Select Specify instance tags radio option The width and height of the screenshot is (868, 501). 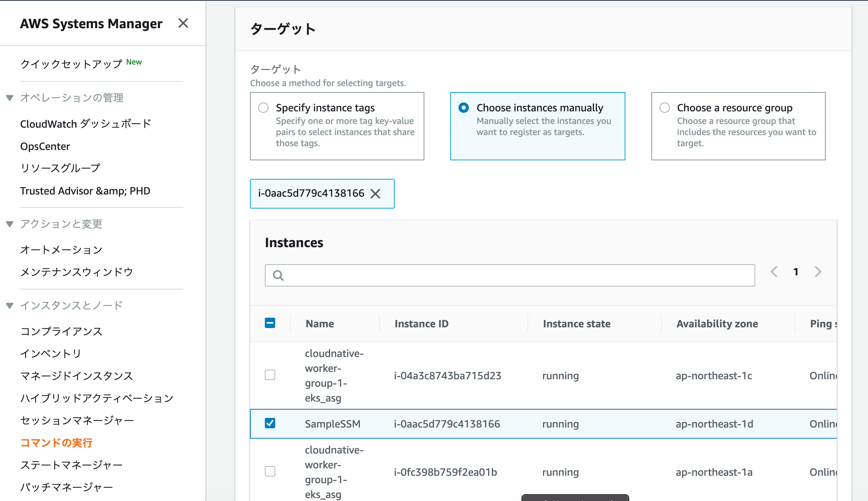tap(263, 108)
